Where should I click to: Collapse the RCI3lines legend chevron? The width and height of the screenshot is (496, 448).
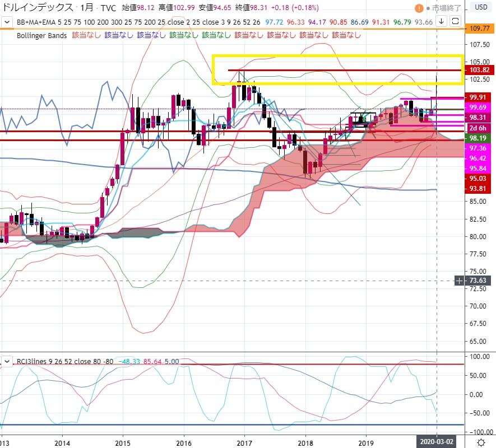[7, 361]
